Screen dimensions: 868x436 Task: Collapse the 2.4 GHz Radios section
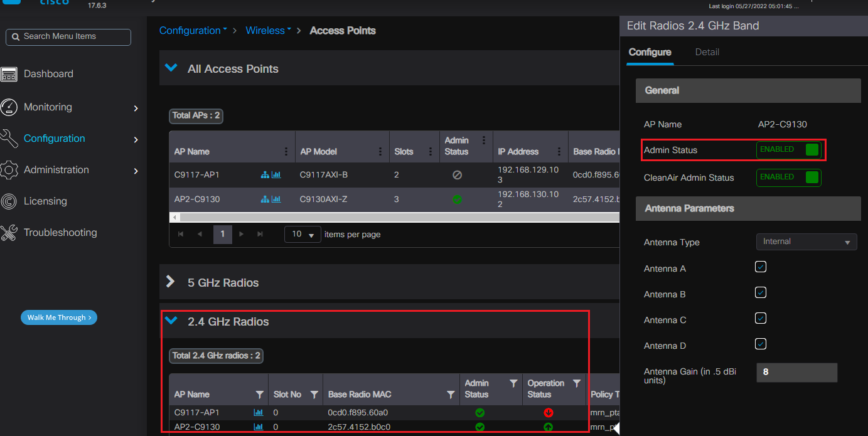(171, 321)
